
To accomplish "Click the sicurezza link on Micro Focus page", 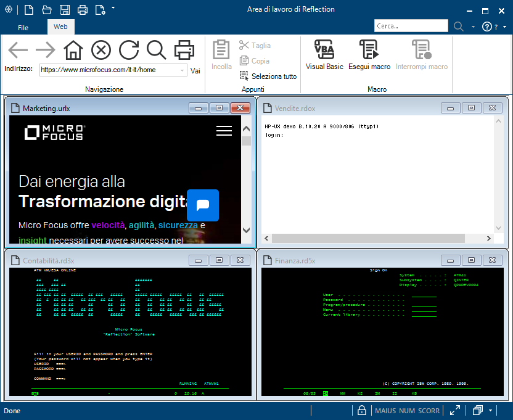I will [178, 225].
